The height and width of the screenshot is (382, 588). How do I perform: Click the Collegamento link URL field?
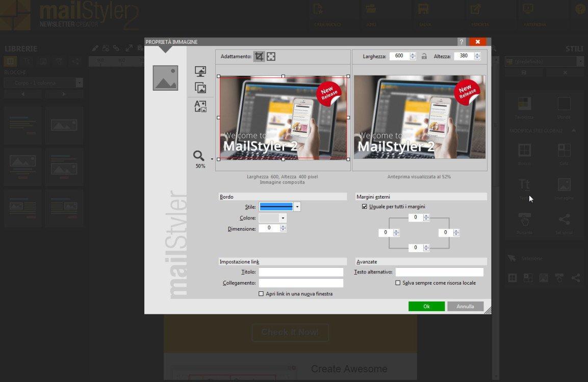pyautogui.click(x=301, y=283)
